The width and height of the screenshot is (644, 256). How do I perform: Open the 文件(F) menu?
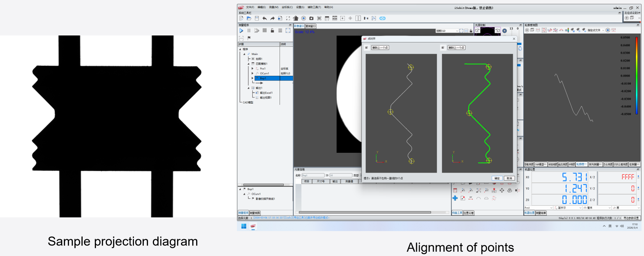(250, 7)
